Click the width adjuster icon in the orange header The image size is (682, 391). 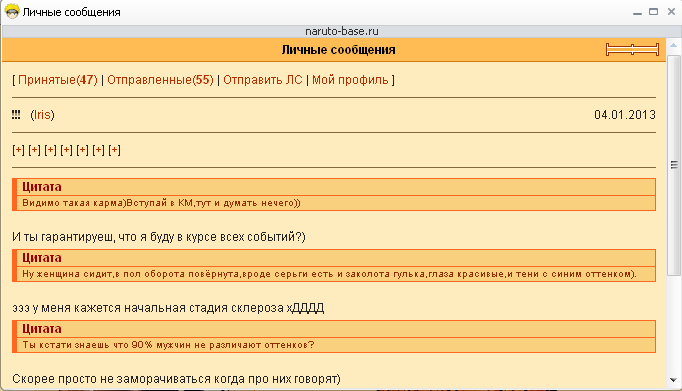pos(632,50)
